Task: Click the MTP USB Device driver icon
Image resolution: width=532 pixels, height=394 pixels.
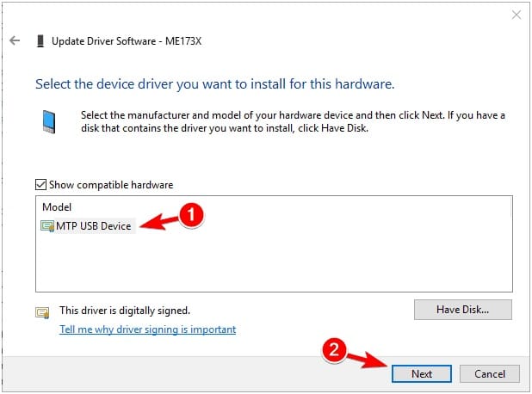Action: click(x=47, y=226)
